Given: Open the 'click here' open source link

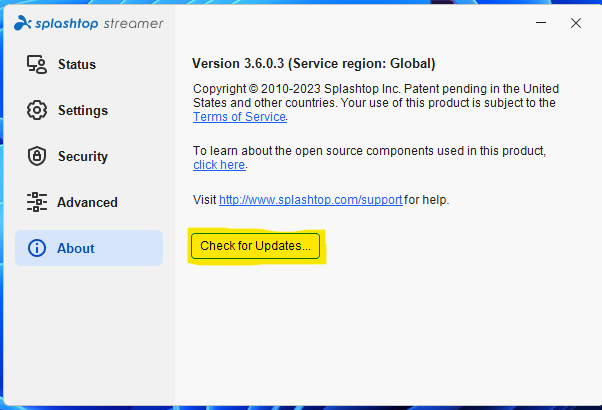Looking at the screenshot, I should (x=219, y=165).
